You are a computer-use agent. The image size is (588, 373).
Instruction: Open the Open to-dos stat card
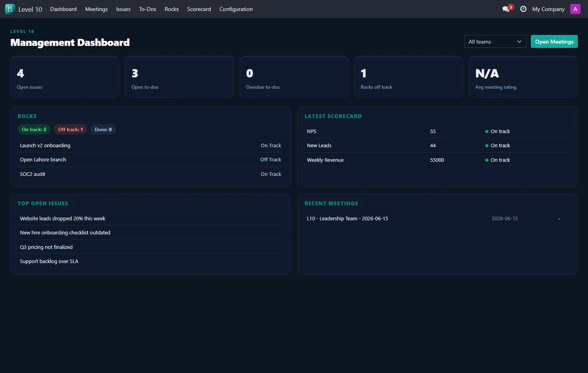click(179, 77)
